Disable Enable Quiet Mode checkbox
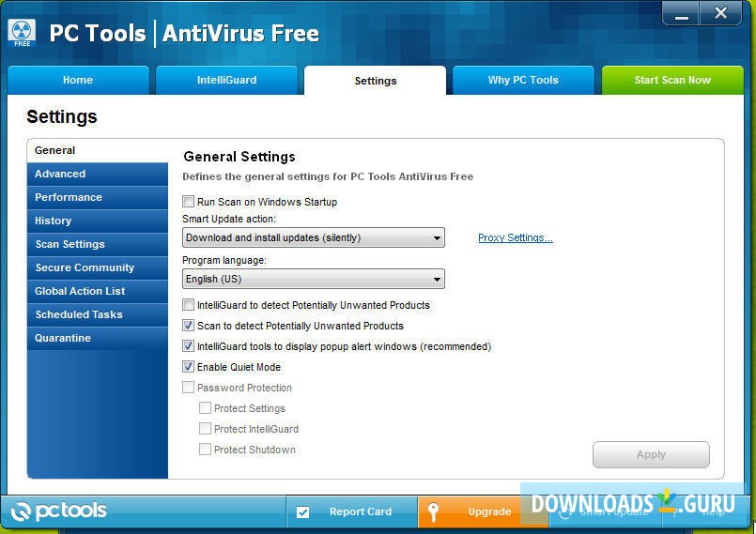The width and height of the screenshot is (756, 534). coord(188,367)
